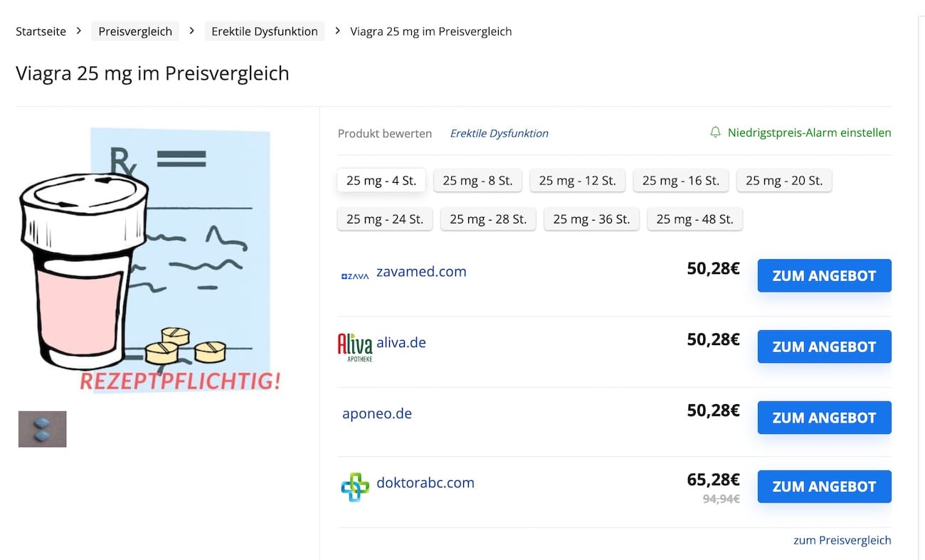Open the aponeo.de shop link

pyautogui.click(x=376, y=413)
